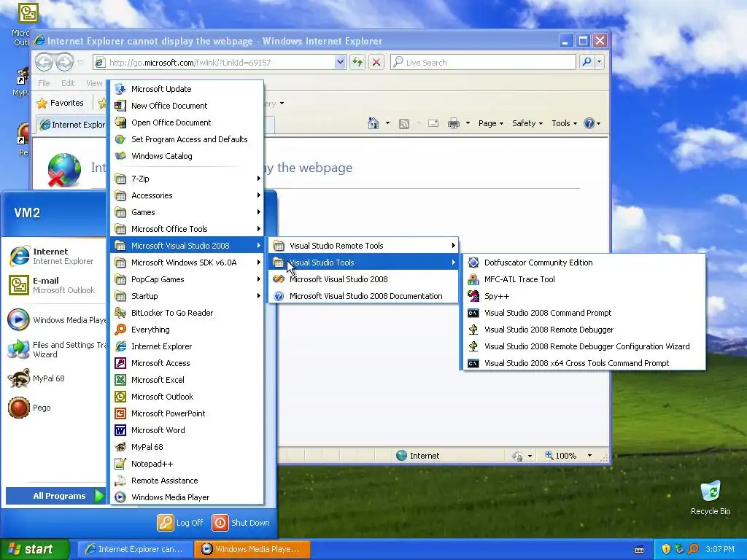Launch Visual Studio 2008 Remote Debugger
Viewport: 747px width, 560px height.
click(x=584, y=330)
